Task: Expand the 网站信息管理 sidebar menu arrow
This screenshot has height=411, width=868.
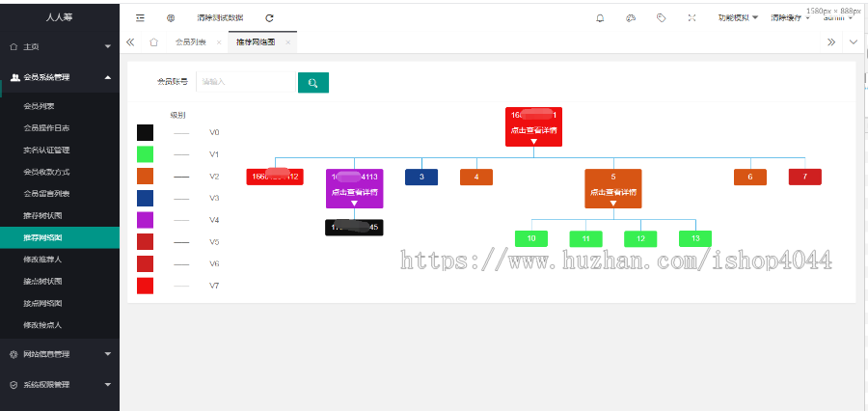Action: pyautogui.click(x=108, y=354)
